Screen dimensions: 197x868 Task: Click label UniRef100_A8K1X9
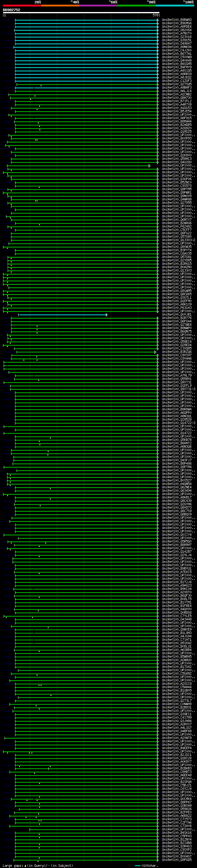177,304
